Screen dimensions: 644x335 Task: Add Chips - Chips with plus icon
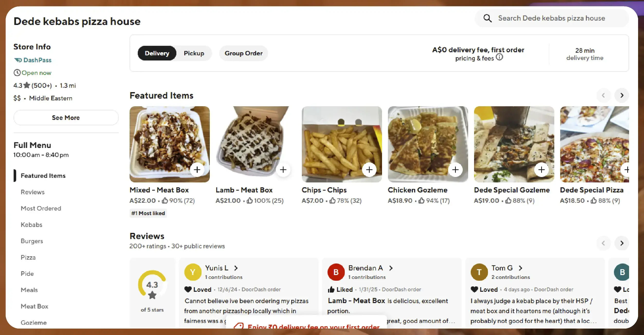coord(369,170)
